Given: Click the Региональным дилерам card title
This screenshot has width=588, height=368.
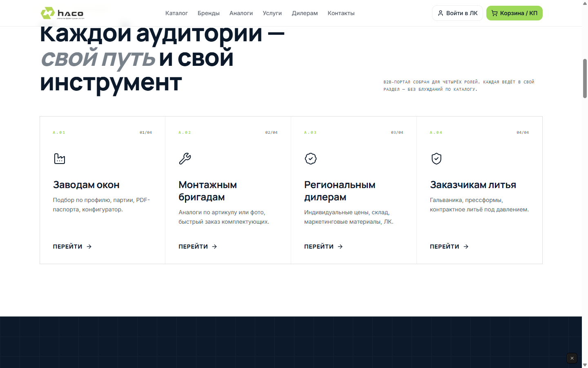Looking at the screenshot, I should coord(340,191).
